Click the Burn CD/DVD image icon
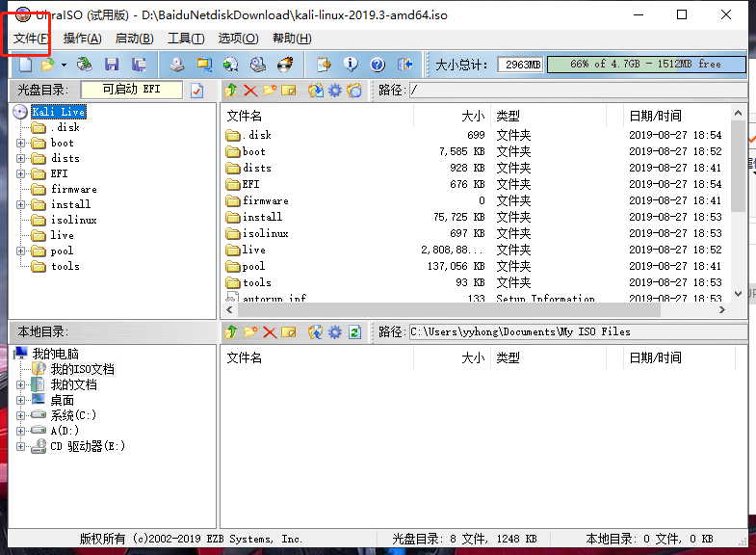 (285, 65)
